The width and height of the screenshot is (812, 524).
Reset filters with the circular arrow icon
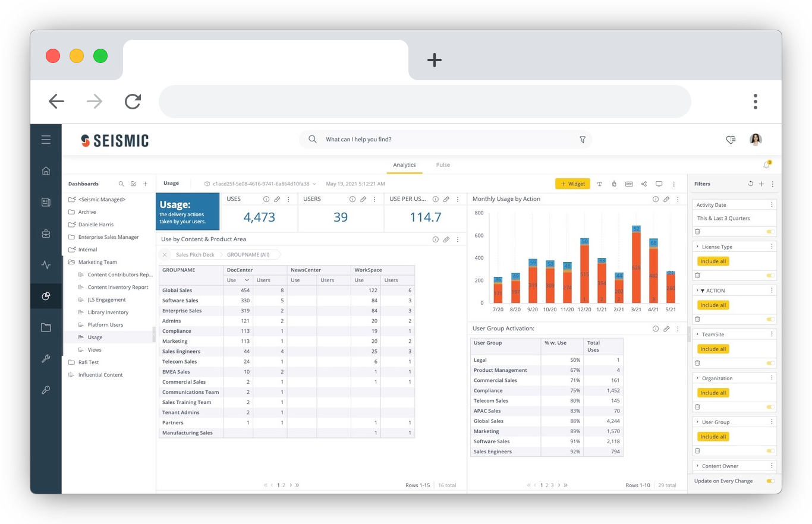pyautogui.click(x=751, y=184)
